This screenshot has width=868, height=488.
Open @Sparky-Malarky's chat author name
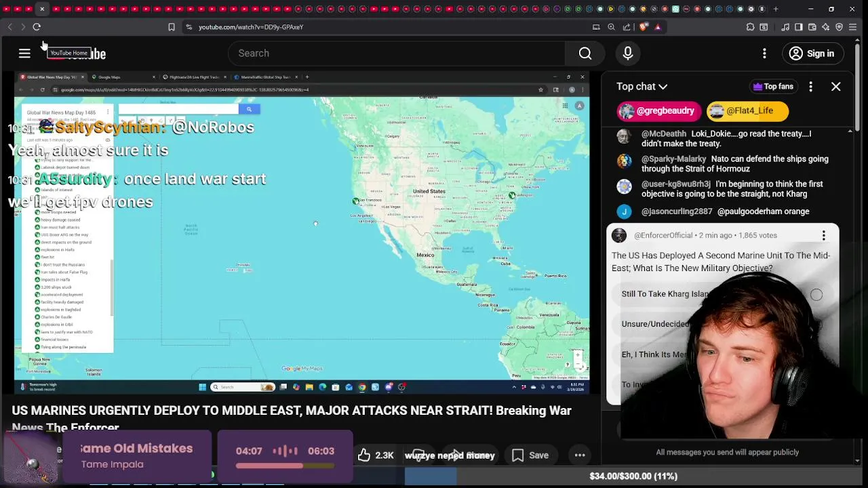click(673, 159)
